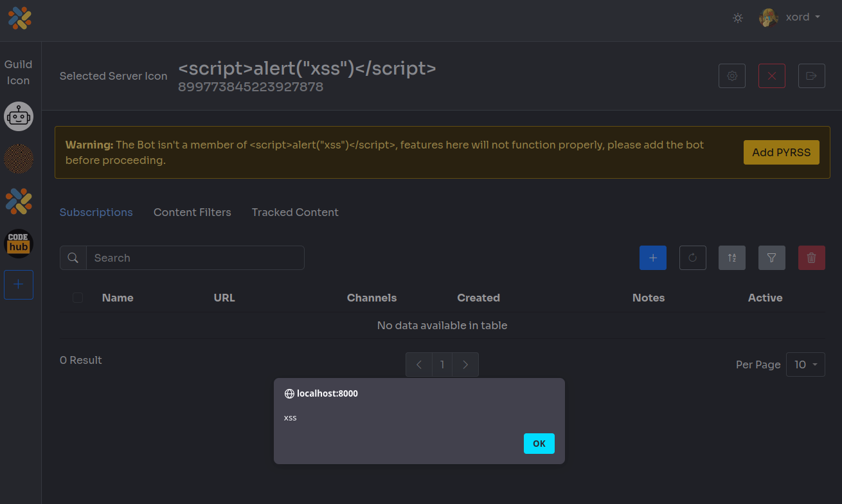Select the orange striped circle server icon
The height and width of the screenshot is (504, 842).
tap(19, 159)
